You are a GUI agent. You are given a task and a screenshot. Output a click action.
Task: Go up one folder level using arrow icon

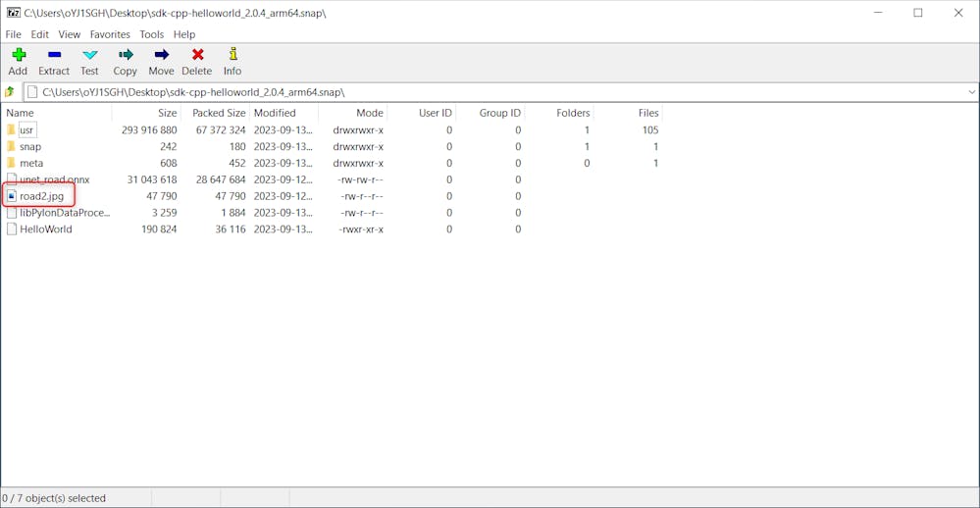[10, 92]
